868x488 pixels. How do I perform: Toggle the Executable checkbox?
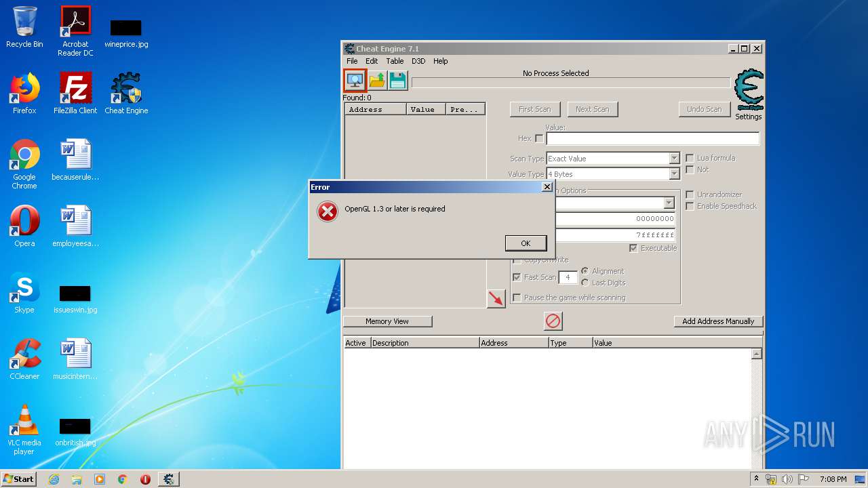[633, 248]
